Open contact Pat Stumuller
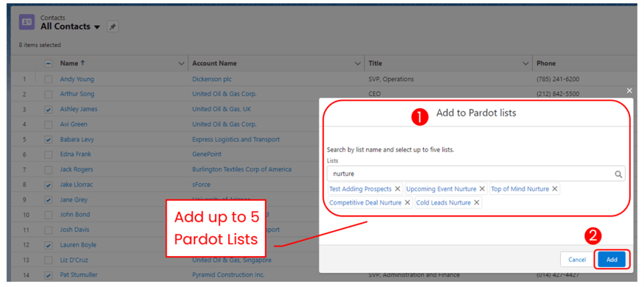Image resolution: width=644 pixels, height=287 pixels. pos(79,275)
